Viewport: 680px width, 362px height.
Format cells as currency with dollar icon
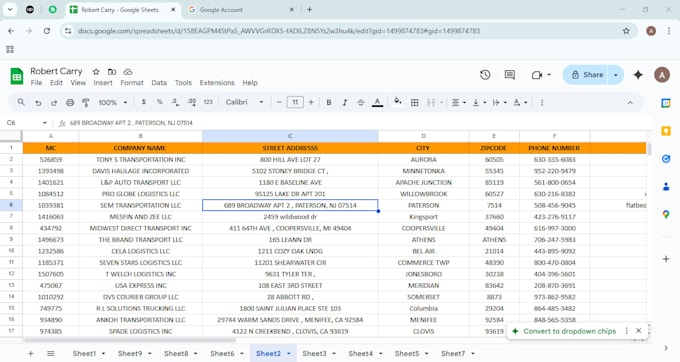(144, 102)
